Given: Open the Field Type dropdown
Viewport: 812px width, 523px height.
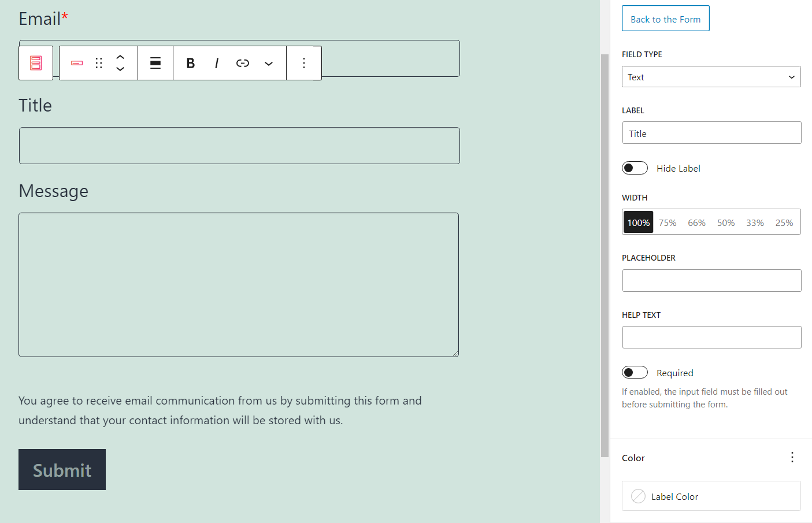Looking at the screenshot, I should coord(711,76).
